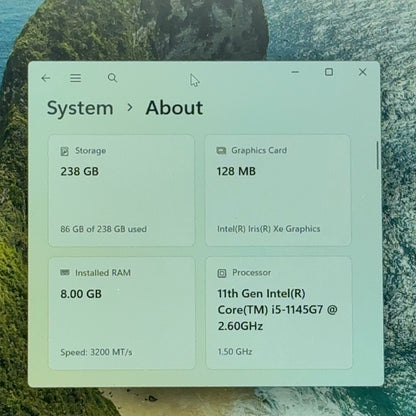This screenshot has width=416, height=416.
Task: Navigate to System in the breadcrumb
Action: click(x=80, y=109)
